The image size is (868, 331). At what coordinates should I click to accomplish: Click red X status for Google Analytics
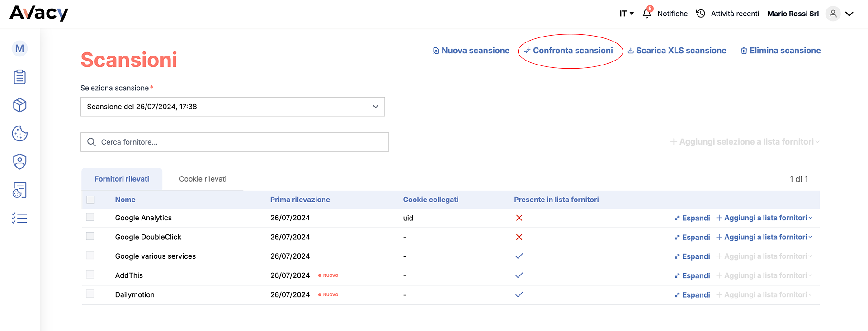[x=519, y=218]
